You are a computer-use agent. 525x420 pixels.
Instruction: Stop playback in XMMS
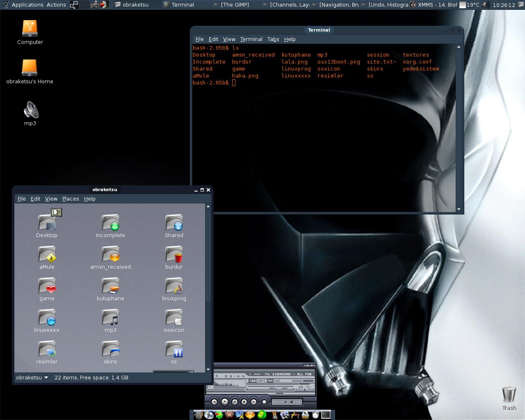244,402
